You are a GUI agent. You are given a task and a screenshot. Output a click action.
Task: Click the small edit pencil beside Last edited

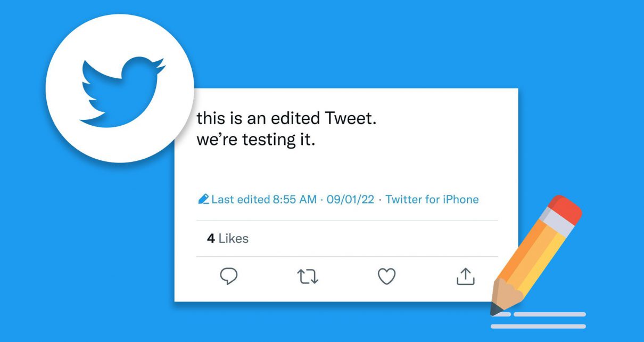pos(203,200)
